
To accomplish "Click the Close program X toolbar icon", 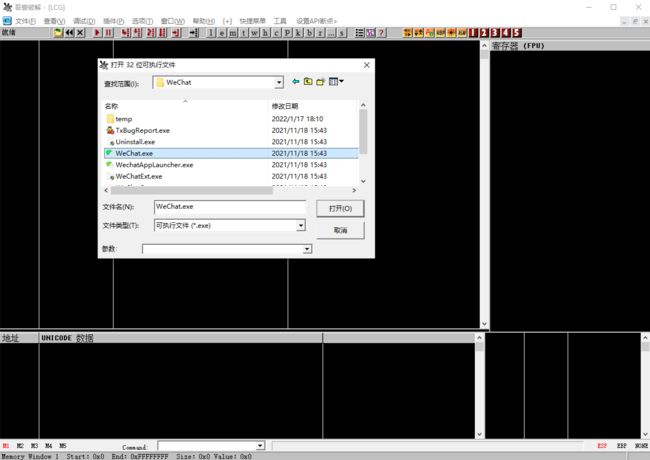I will click(x=80, y=33).
